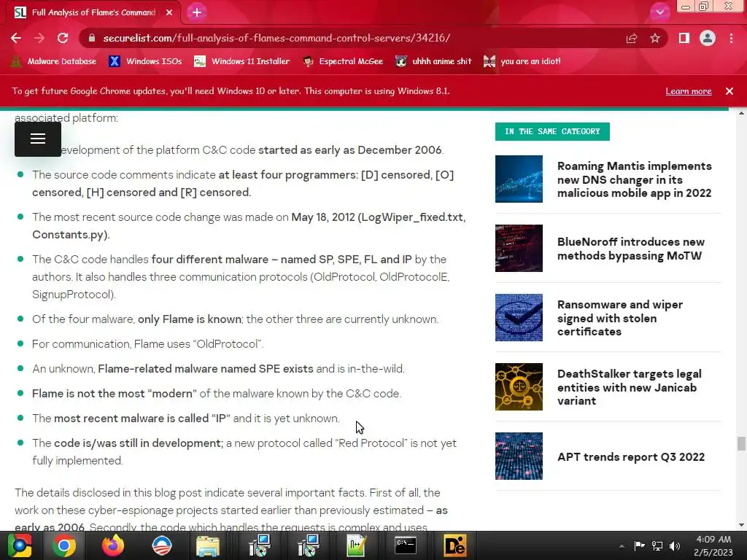Open the Obama-logo app on the taskbar
The image size is (747, 560).
pos(161,545)
